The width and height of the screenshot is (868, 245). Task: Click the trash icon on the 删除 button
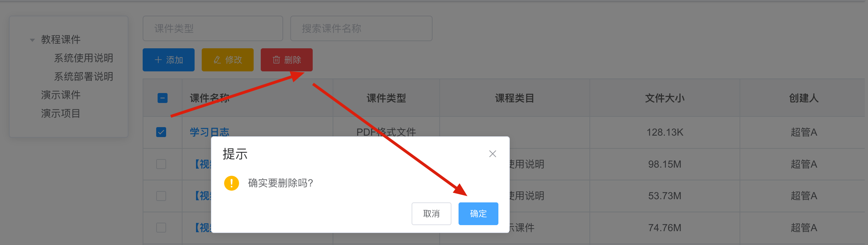pyautogui.click(x=276, y=60)
